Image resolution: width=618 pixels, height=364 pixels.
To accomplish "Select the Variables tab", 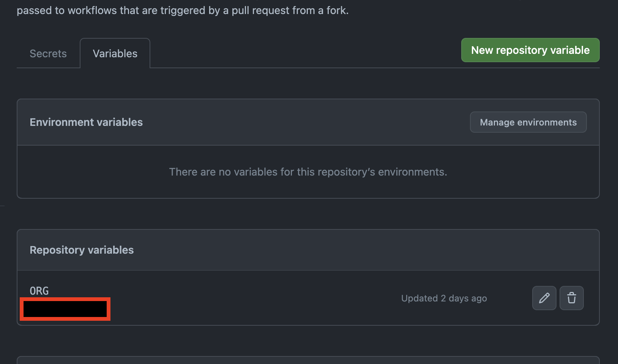I will pyautogui.click(x=115, y=53).
